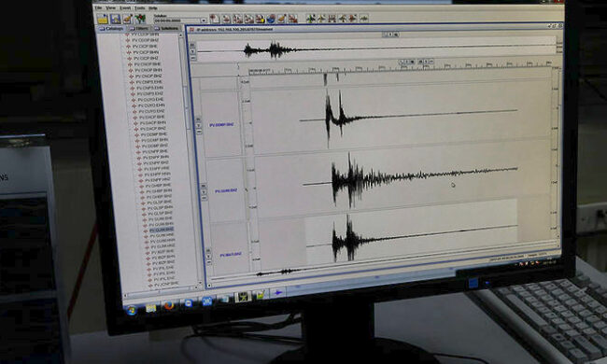Click the first red toolbar icon
The image size is (607, 364).
[x=215, y=18]
